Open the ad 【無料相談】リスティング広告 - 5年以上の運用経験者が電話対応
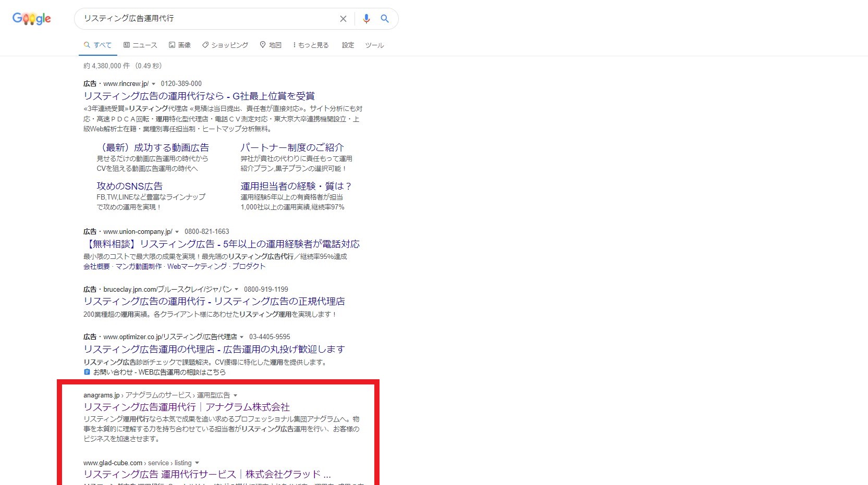This screenshot has height=485, width=868. pos(222,244)
